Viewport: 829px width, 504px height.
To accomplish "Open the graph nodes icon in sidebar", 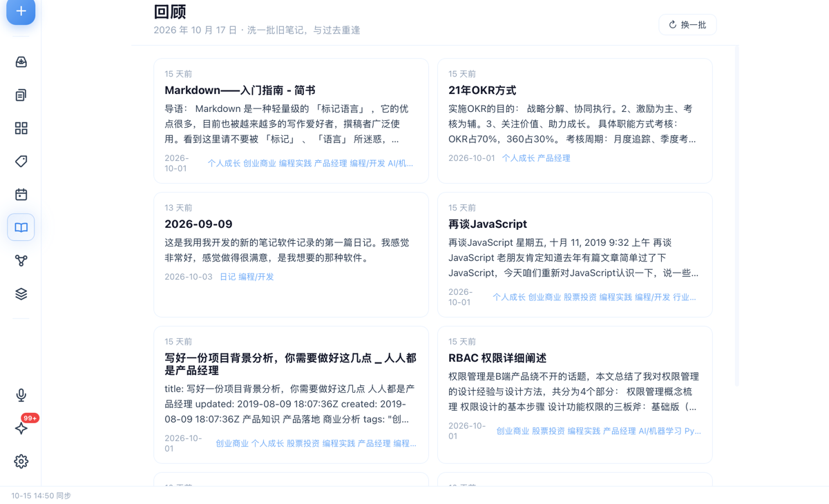I will [x=21, y=261].
